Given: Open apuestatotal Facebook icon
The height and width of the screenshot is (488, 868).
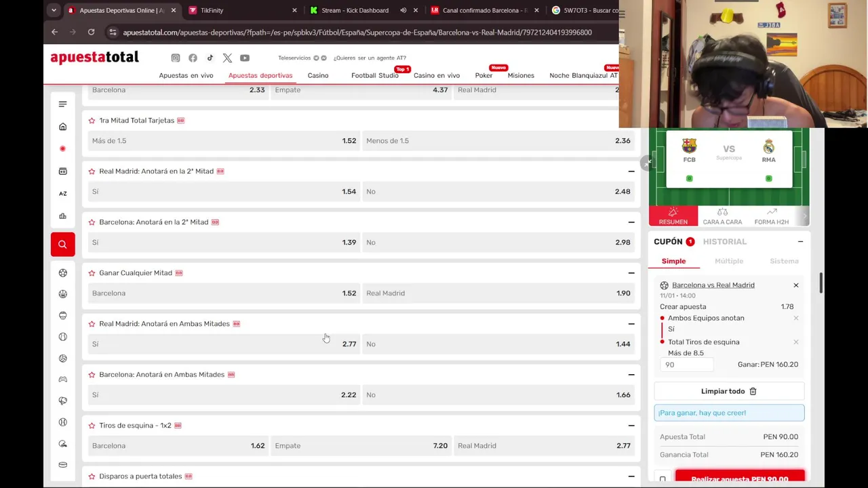Looking at the screenshot, I should tap(193, 58).
